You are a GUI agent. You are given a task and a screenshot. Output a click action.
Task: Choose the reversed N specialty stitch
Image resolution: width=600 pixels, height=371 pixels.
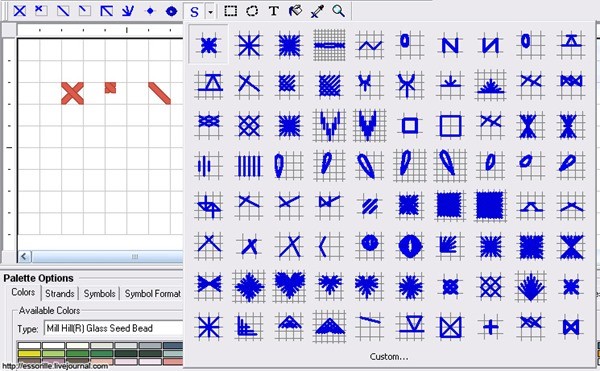[x=490, y=45]
